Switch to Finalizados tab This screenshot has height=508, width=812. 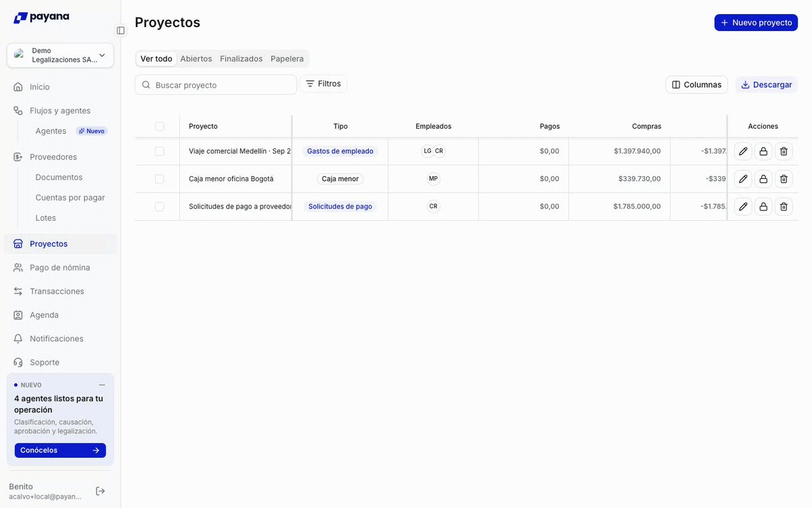pos(241,59)
